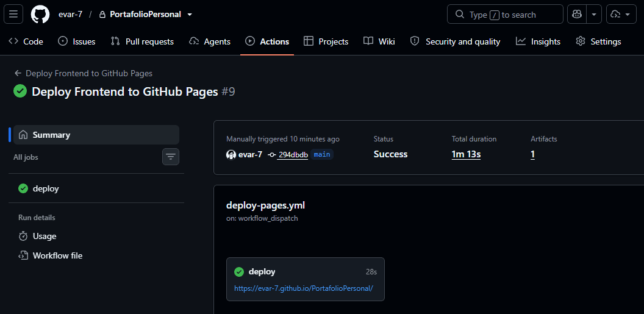Click the deploy-pages.yml heading

click(265, 205)
